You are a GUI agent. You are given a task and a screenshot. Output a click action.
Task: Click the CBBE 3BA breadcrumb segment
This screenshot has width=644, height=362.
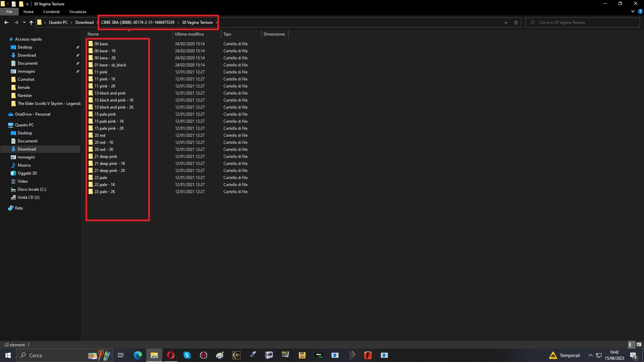point(138,22)
